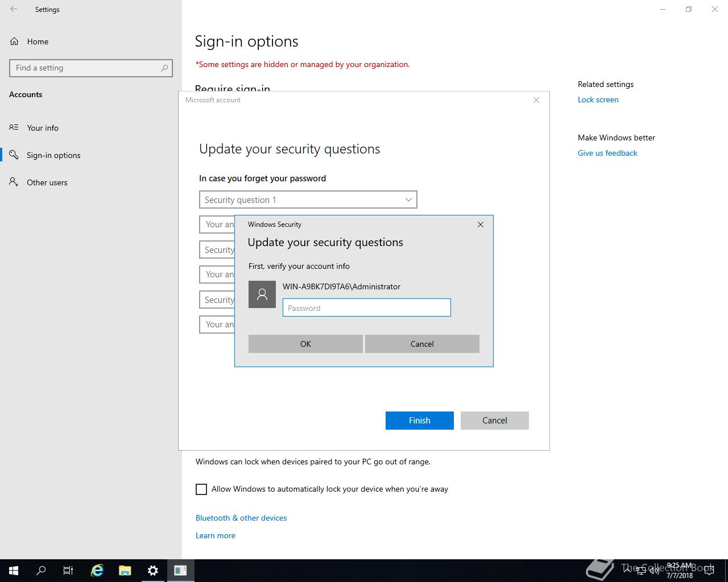Minimize the Settings window
This screenshot has width=728, height=582.
(663, 9)
